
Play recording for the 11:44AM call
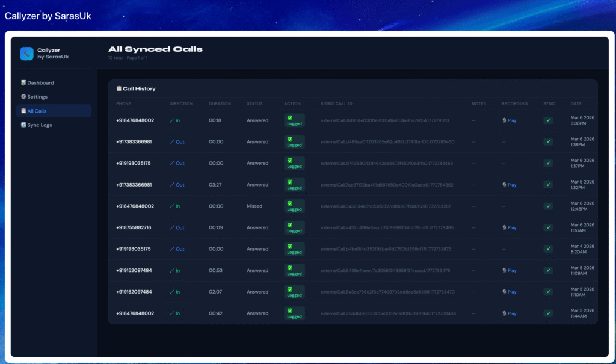point(510,313)
